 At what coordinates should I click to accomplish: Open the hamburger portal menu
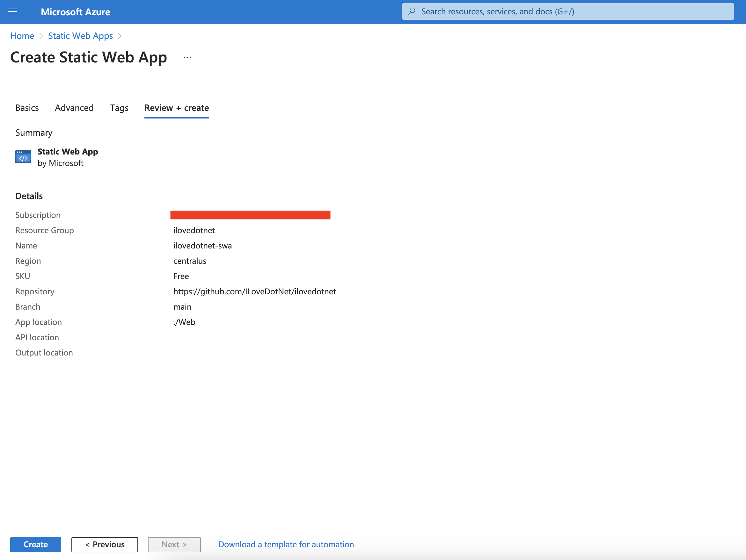tap(13, 12)
